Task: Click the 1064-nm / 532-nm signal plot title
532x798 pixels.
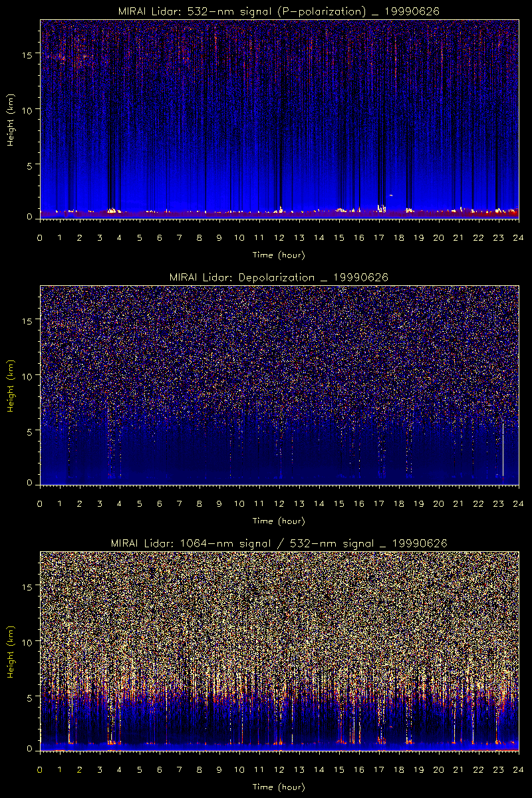Action: [279, 543]
